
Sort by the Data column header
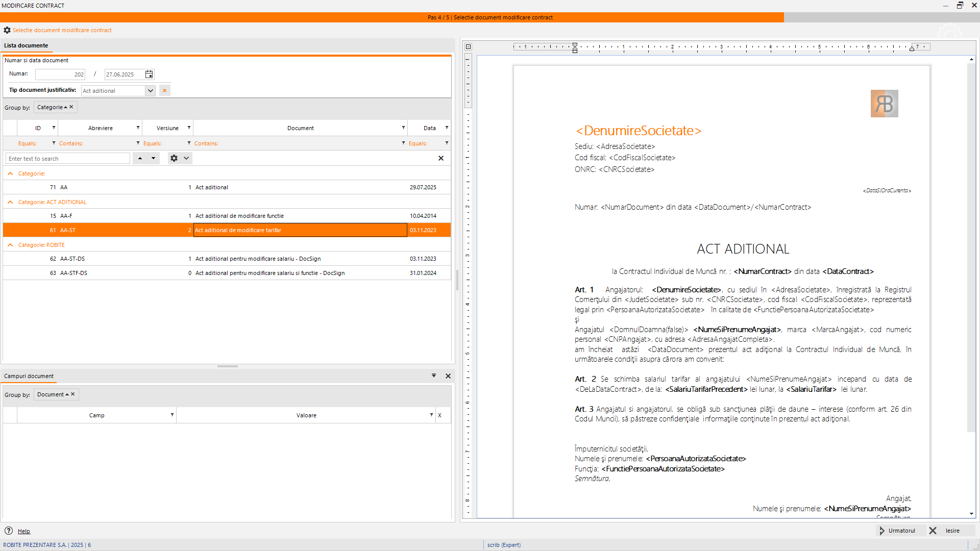(x=429, y=128)
